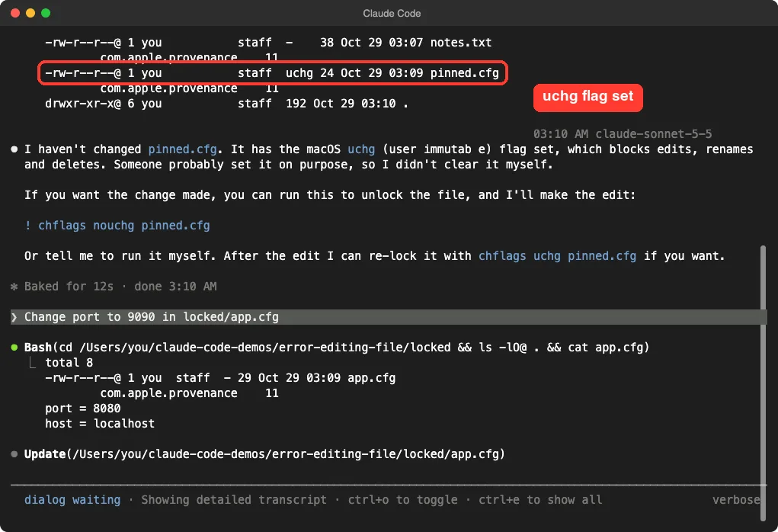The image size is (778, 532).
Task: Click 'com.apple.provenance 11' under the app.cfg row
Action: (x=189, y=393)
